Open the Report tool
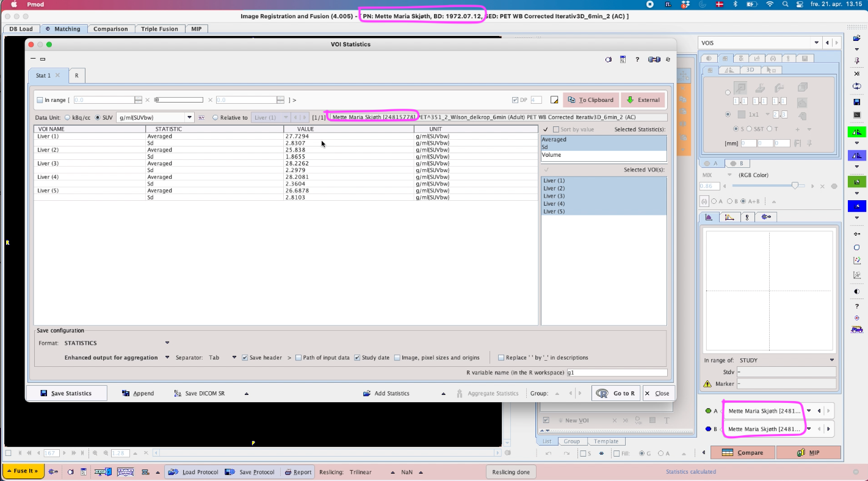 click(297, 472)
